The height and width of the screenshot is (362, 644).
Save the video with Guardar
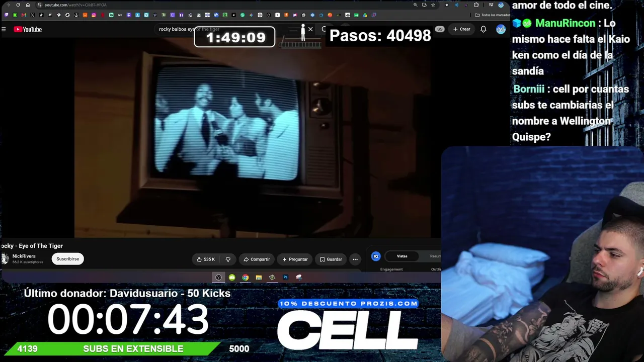331,259
